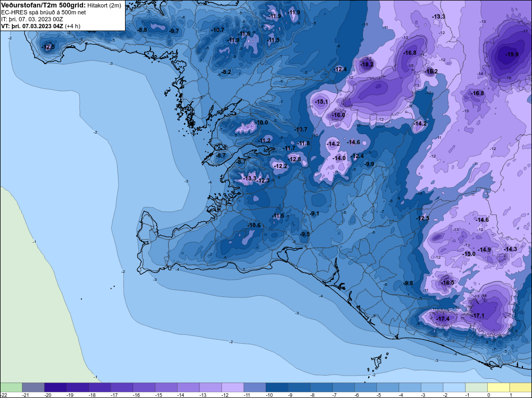Select the -16.2 temperature label
This screenshot has height=398, width=532.
(431, 71)
